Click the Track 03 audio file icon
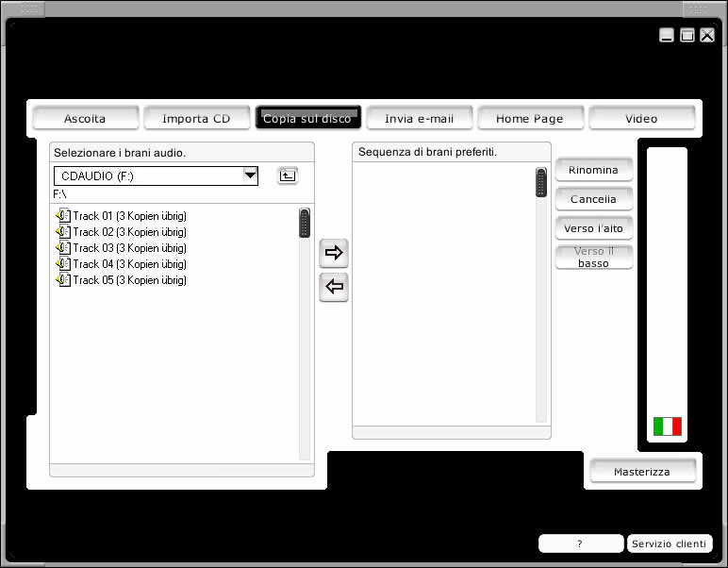This screenshot has height=568, width=728. tap(63, 248)
